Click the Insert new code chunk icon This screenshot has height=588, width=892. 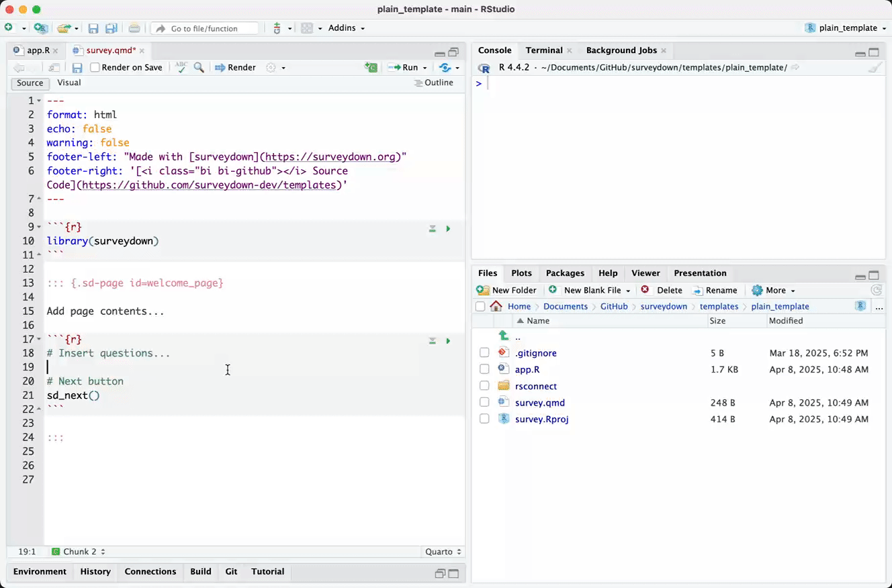tap(371, 68)
